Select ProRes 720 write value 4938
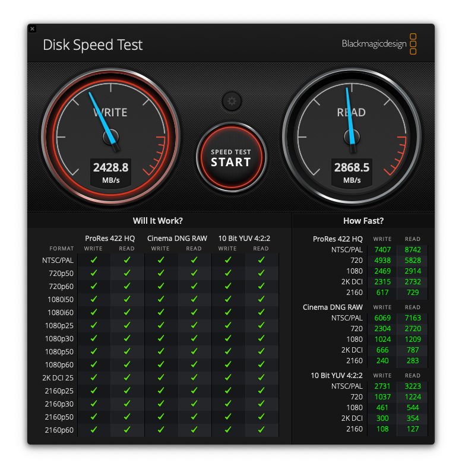 tap(382, 260)
